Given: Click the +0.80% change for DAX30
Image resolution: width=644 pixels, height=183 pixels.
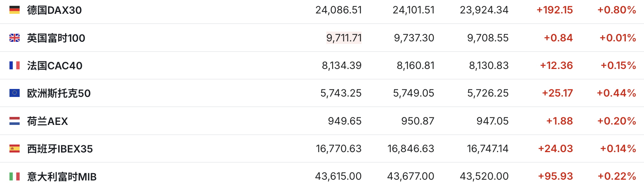Looking at the screenshot, I should 617,10.
